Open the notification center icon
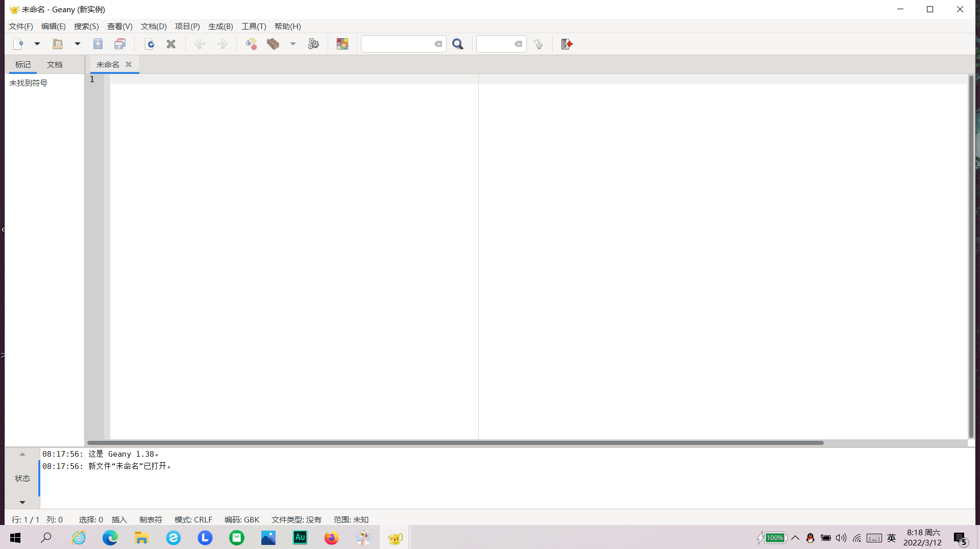This screenshot has width=980, height=549. tap(961, 538)
